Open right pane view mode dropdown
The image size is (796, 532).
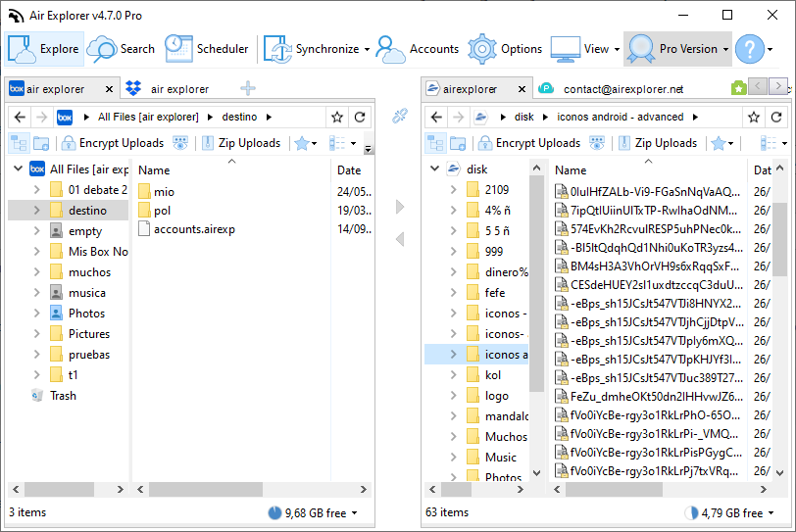coord(773,143)
